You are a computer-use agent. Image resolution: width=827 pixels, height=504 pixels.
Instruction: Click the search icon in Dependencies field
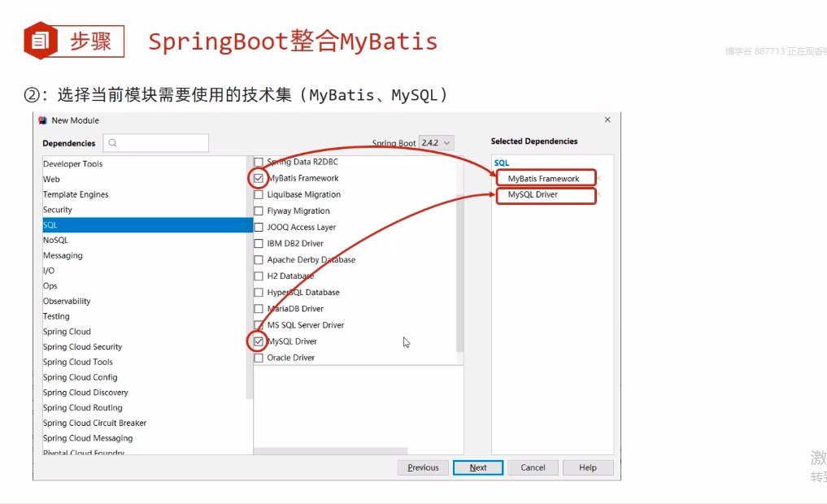(112, 143)
